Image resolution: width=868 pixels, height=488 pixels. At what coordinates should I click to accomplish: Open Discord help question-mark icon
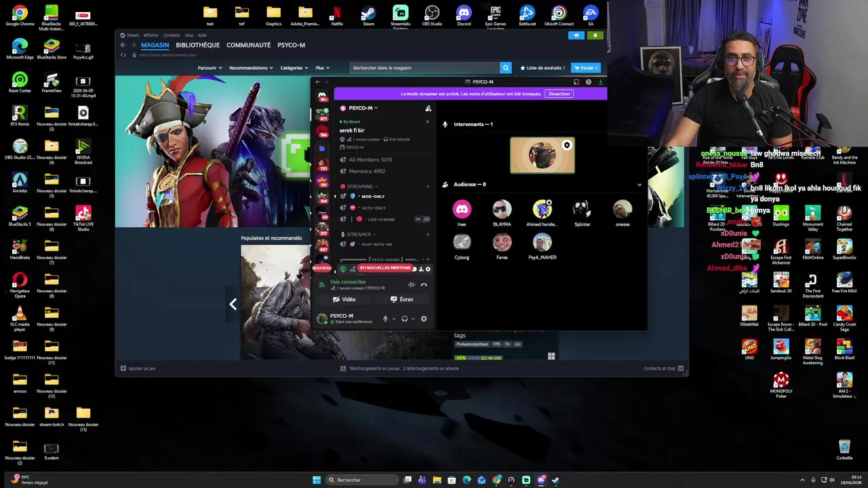[588, 82]
